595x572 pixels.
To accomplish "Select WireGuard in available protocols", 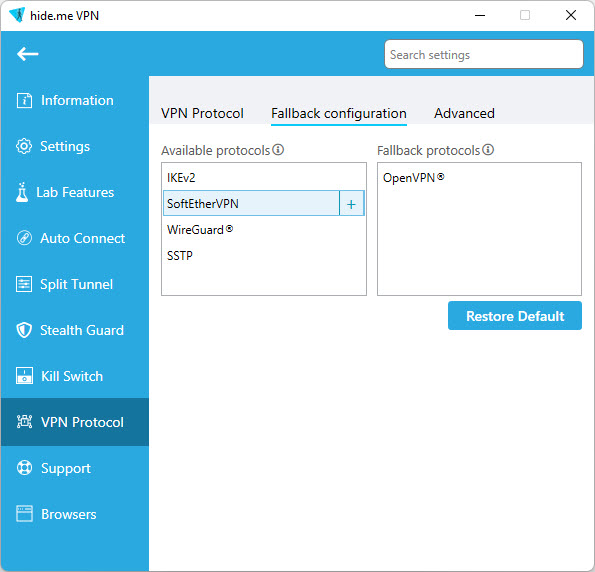I will click(264, 230).
